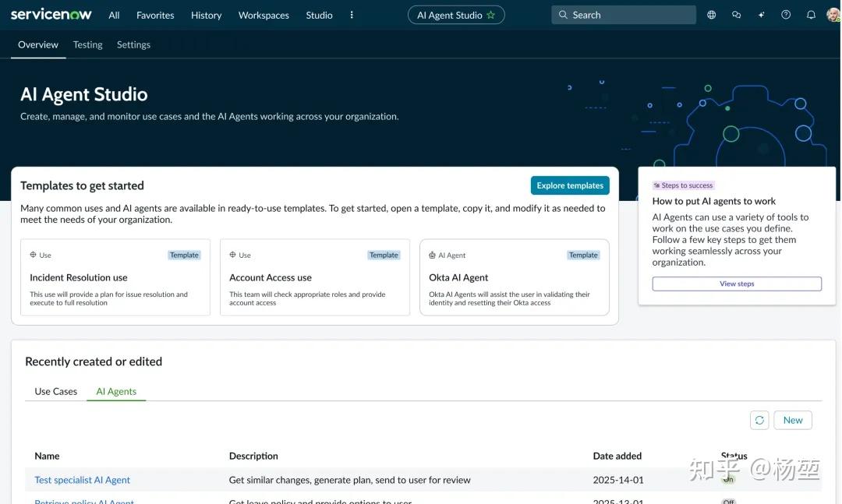Open the All menu
The image size is (842, 504).
pos(114,15)
